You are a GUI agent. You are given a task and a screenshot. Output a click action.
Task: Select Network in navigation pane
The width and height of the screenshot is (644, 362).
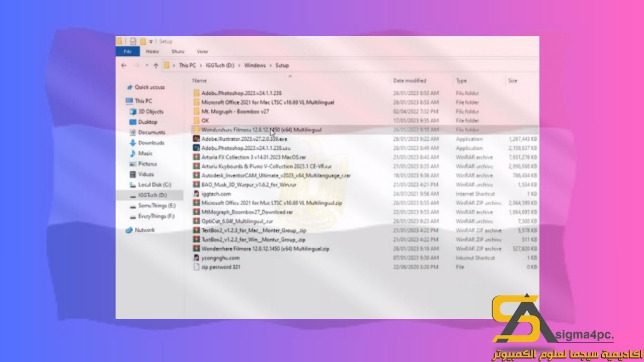click(144, 230)
